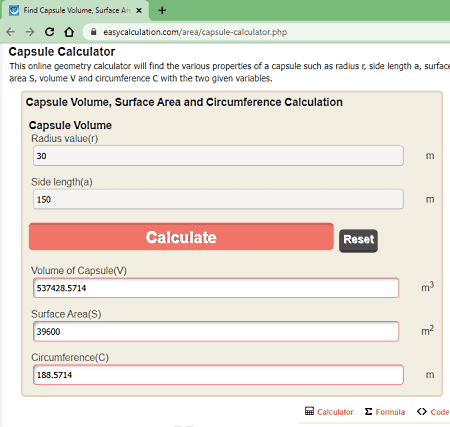Click the Reset button
This screenshot has height=427, width=450.
click(x=358, y=241)
